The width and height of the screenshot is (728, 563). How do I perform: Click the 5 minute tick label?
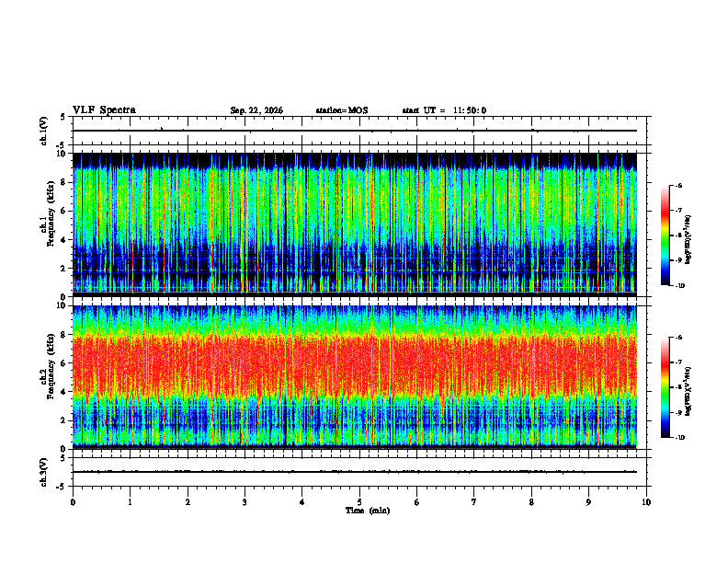pyautogui.click(x=359, y=502)
